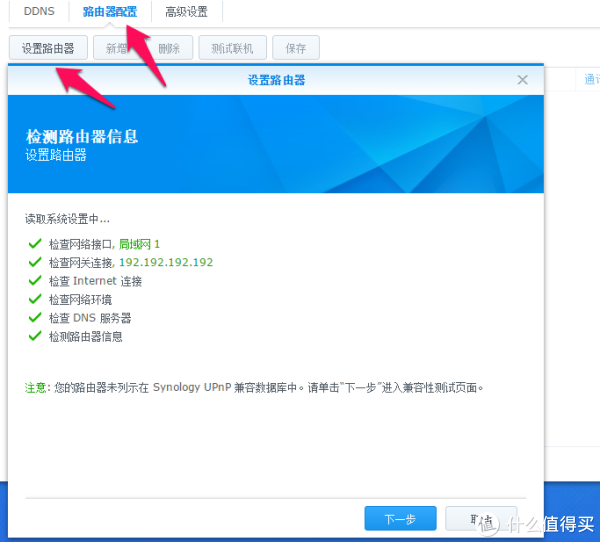Viewport: 600px width, 542px height.
Task: Open the 高级设置 tab
Action: [x=186, y=12]
